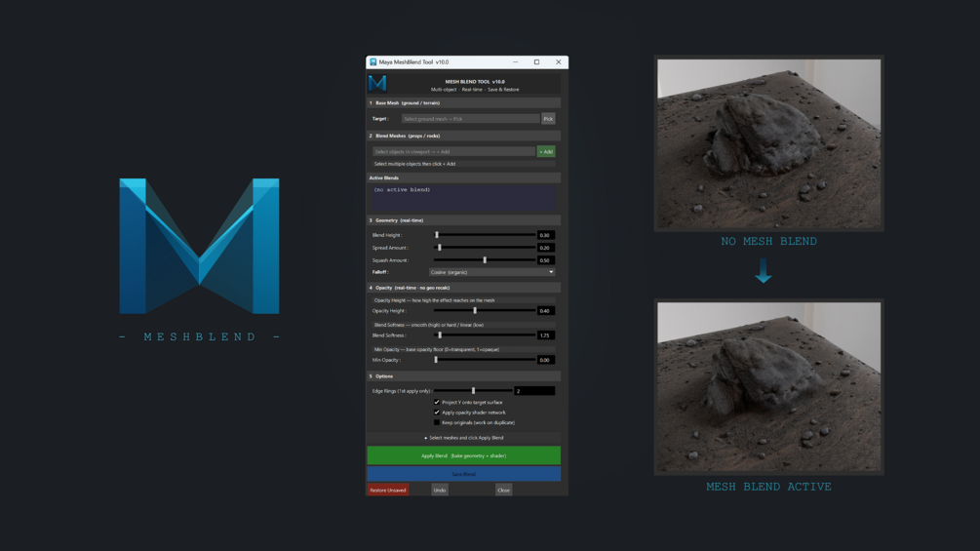Click the green + Add button
Viewport: 980px width, 551px height.
tap(546, 151)
